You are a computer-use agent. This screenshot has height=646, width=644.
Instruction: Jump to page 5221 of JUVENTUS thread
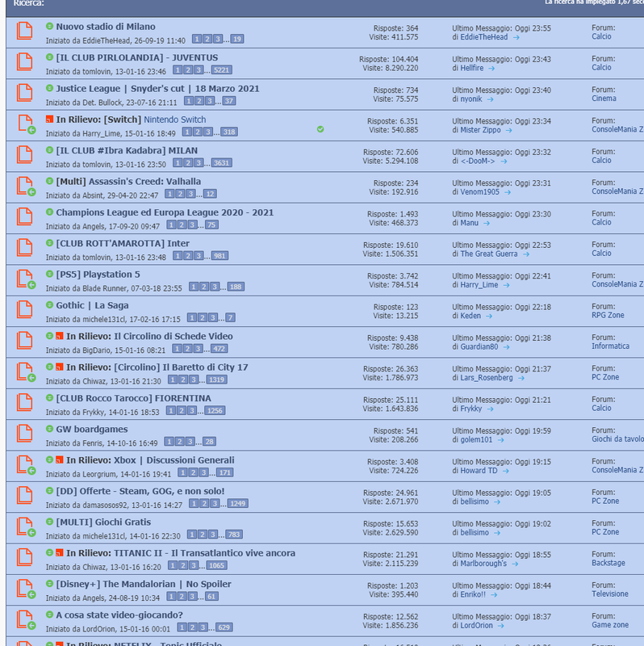[222, 70]
